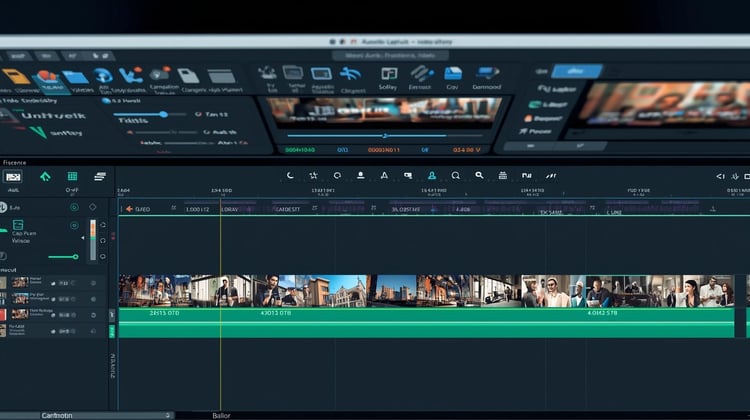Viewport: 750px width, 420px height.
Task: Switch to the highlighted blue tab
Action: (576, 71)
